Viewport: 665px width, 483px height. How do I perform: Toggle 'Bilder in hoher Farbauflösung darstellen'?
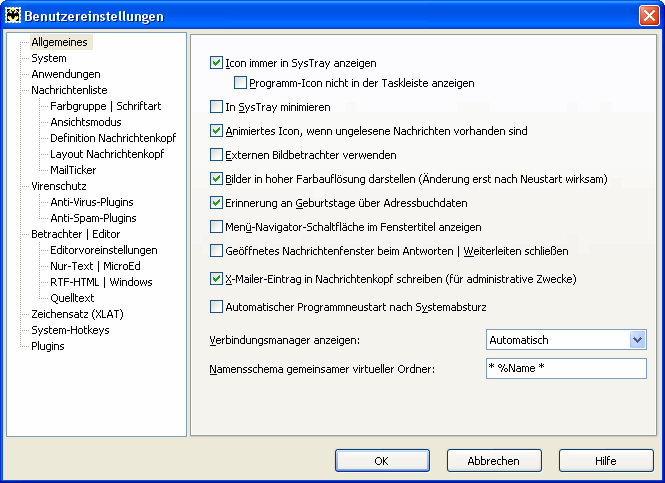tap(216, 179)
